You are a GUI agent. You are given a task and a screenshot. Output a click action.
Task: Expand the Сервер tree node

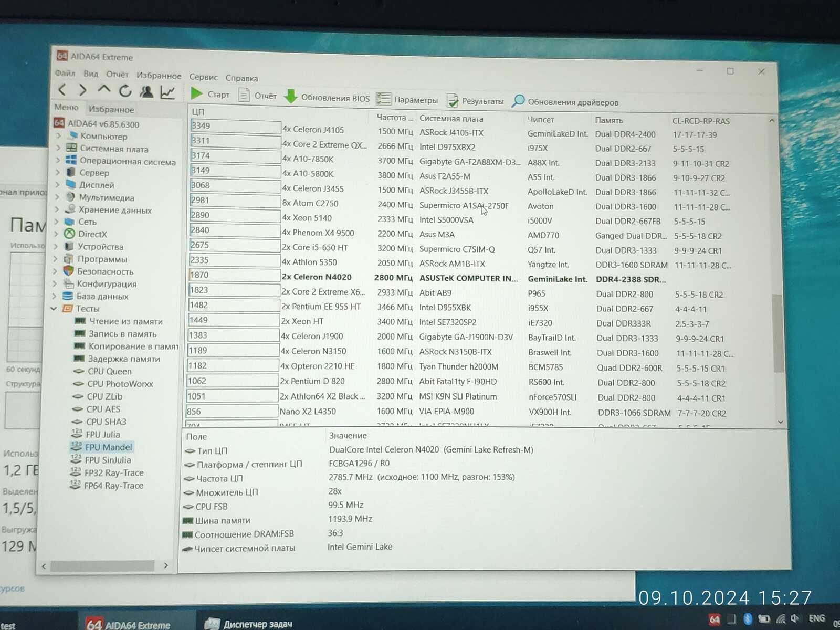point(58,172)
